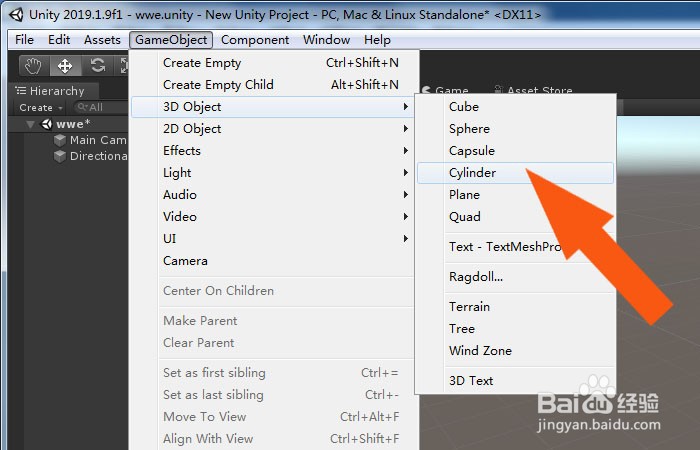Create a Text - TextMeshPro object
700x450 pixels.
pyautogui.click(x=515, y=247)
